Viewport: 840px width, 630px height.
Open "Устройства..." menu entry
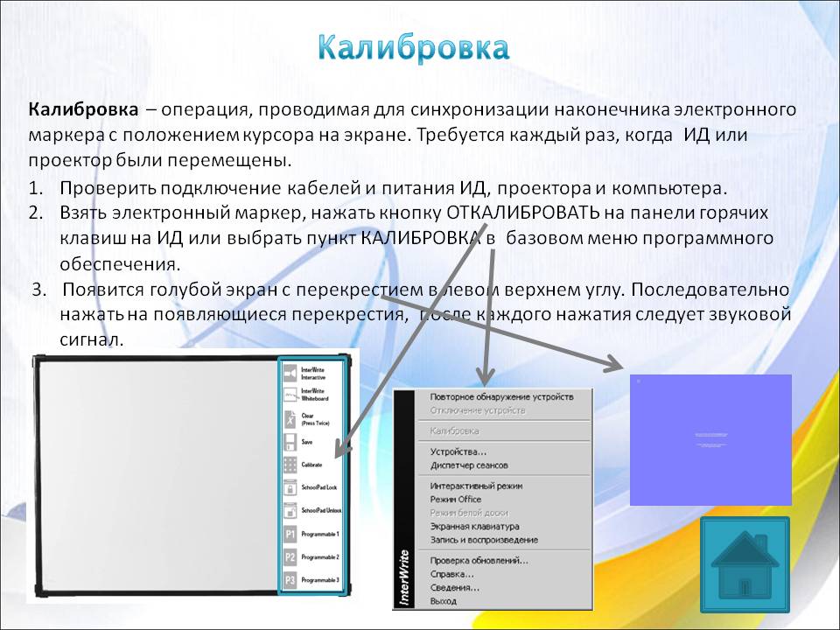tap(458, 451)
